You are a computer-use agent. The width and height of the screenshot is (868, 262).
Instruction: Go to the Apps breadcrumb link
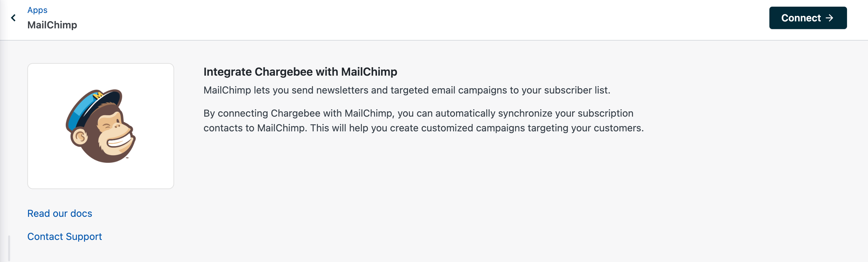click(37, 10)
